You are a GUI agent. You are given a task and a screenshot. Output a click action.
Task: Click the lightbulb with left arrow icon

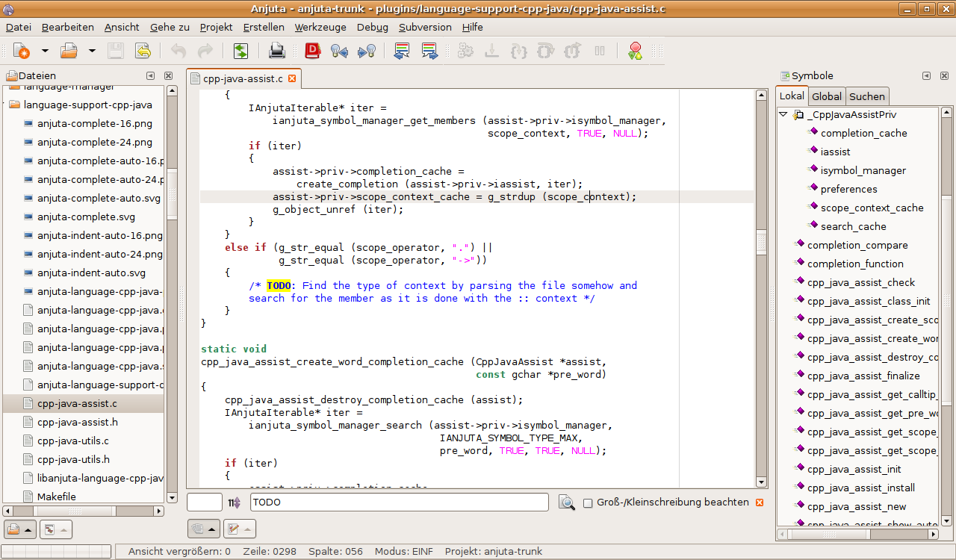pos(340,51)
